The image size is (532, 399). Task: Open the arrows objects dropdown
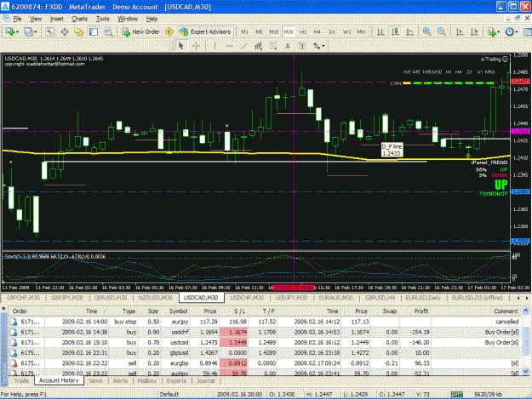[319, 46]
